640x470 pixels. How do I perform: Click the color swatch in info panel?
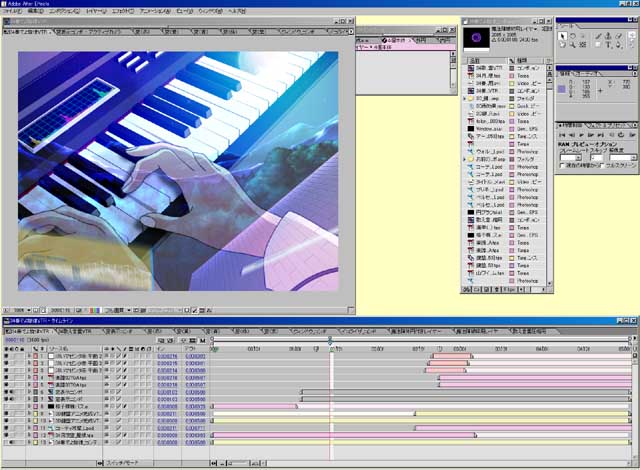coord(562,89)
